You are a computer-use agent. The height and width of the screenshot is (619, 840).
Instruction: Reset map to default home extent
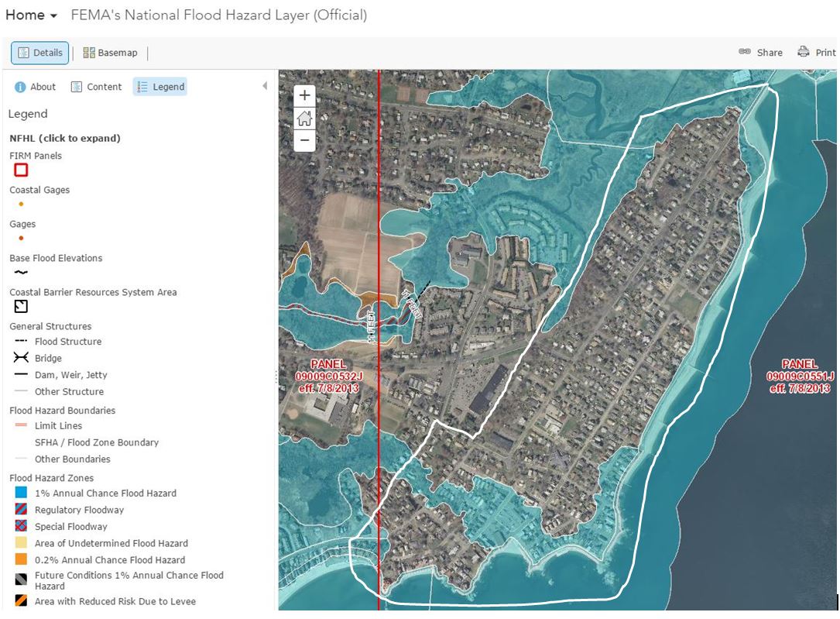pos(304,118)
